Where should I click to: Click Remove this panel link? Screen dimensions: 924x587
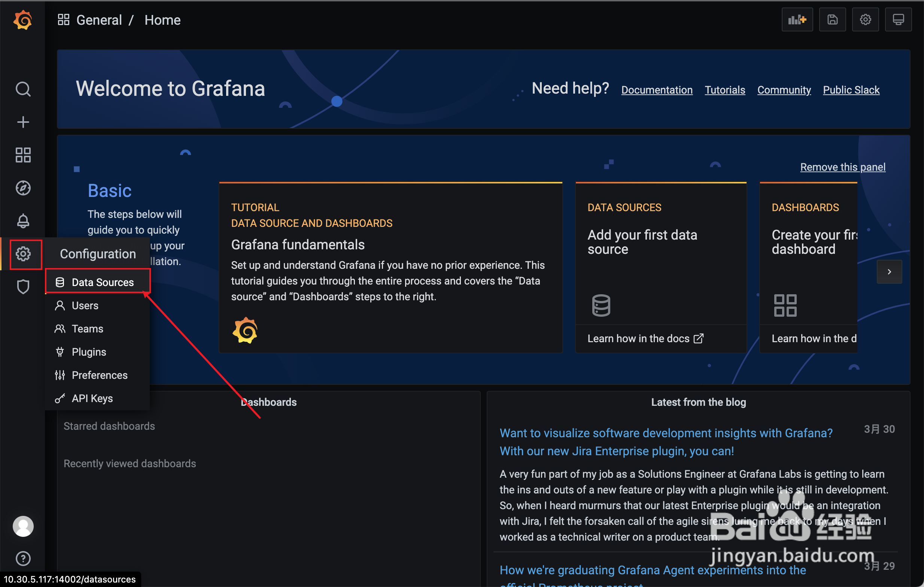843,167
